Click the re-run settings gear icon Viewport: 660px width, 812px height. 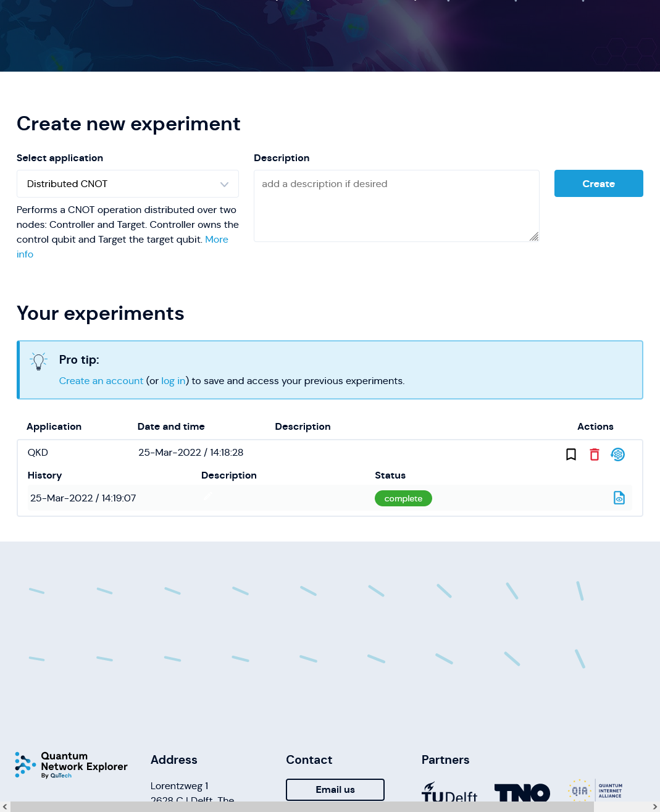(x=618, y=454)
